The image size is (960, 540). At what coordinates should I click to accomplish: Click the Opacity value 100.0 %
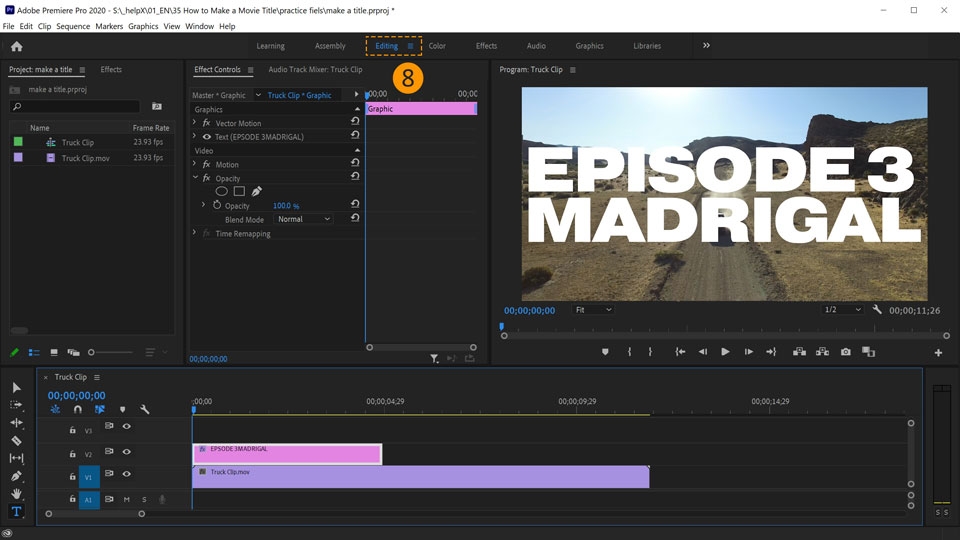[x=286, y=206]
